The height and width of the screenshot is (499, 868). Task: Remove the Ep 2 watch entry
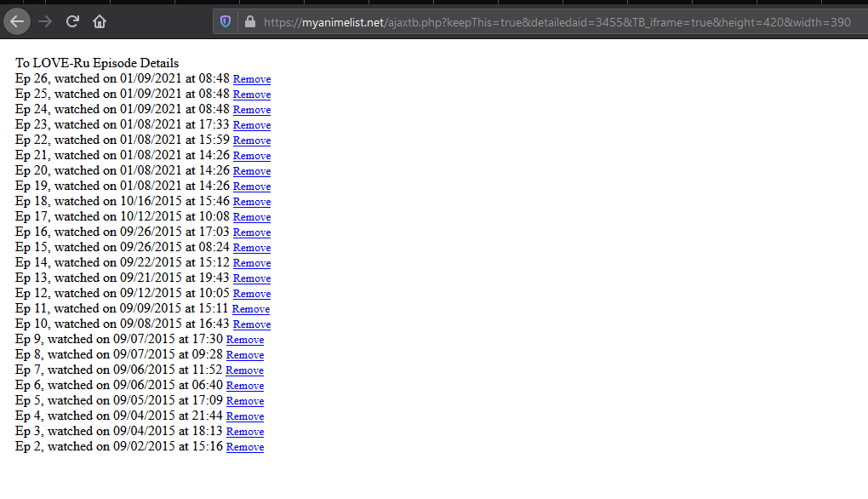point(245,447)
